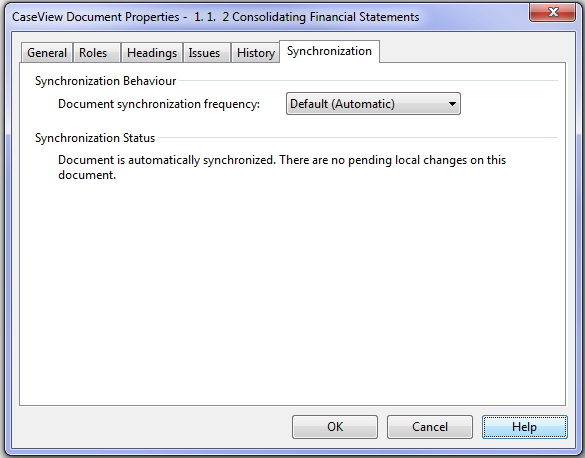Click the Synchronization tab
Viewport: 585px width, 458px height.
[x=329, y=51]
